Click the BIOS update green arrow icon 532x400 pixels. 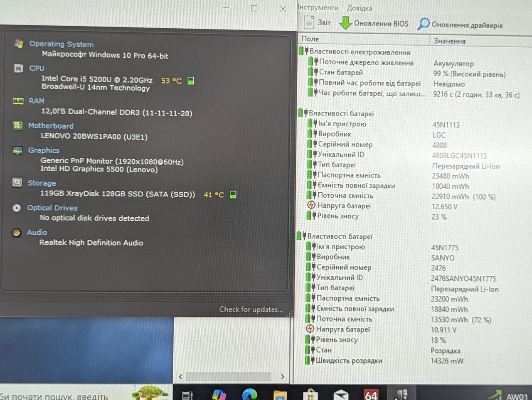tap(345, 23)
